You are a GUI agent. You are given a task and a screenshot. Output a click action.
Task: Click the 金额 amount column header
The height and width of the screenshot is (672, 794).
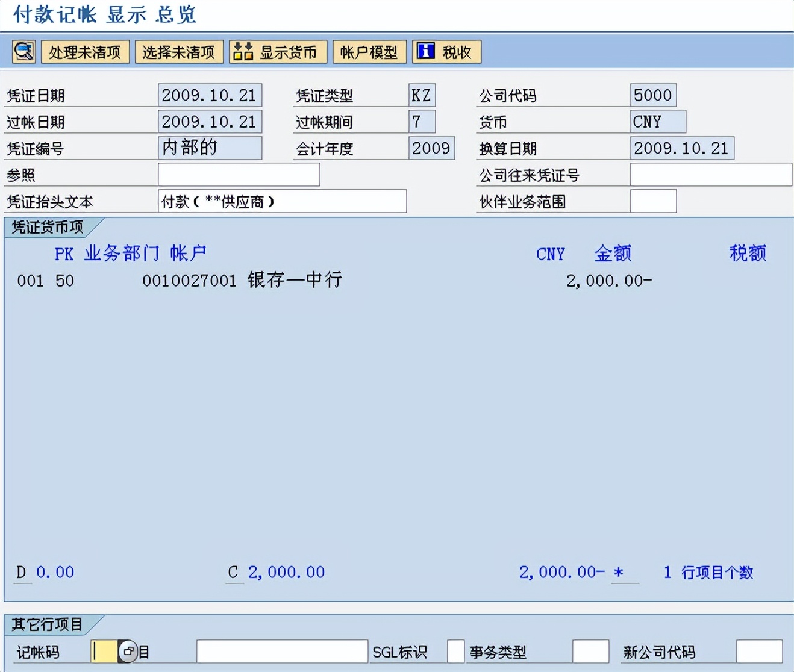(x=613, y=254)
